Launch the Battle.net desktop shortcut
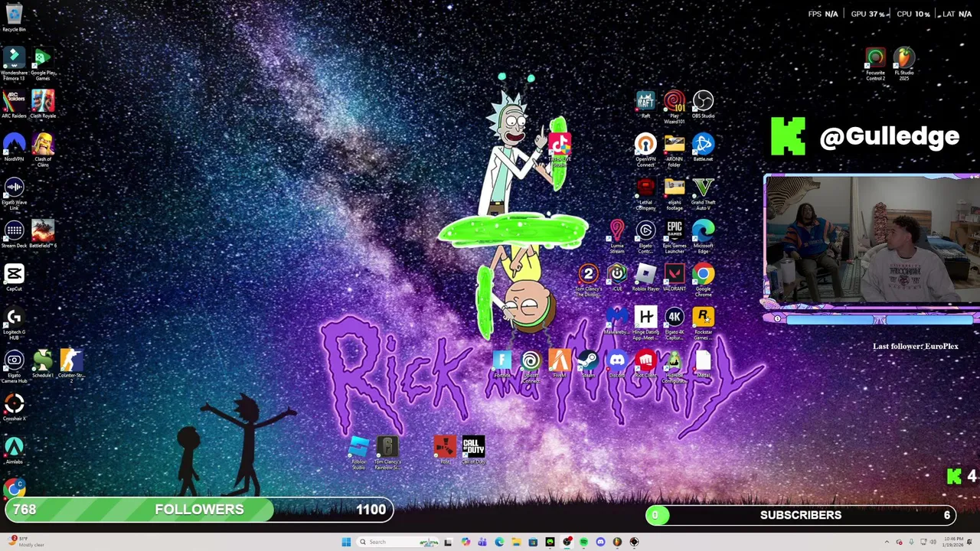 click(x=703, y=148)
